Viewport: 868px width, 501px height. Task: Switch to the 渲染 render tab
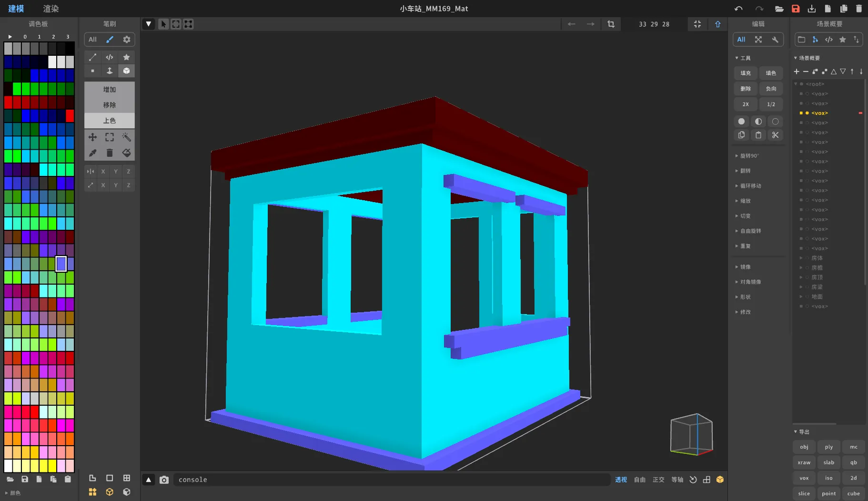[51, 9]
